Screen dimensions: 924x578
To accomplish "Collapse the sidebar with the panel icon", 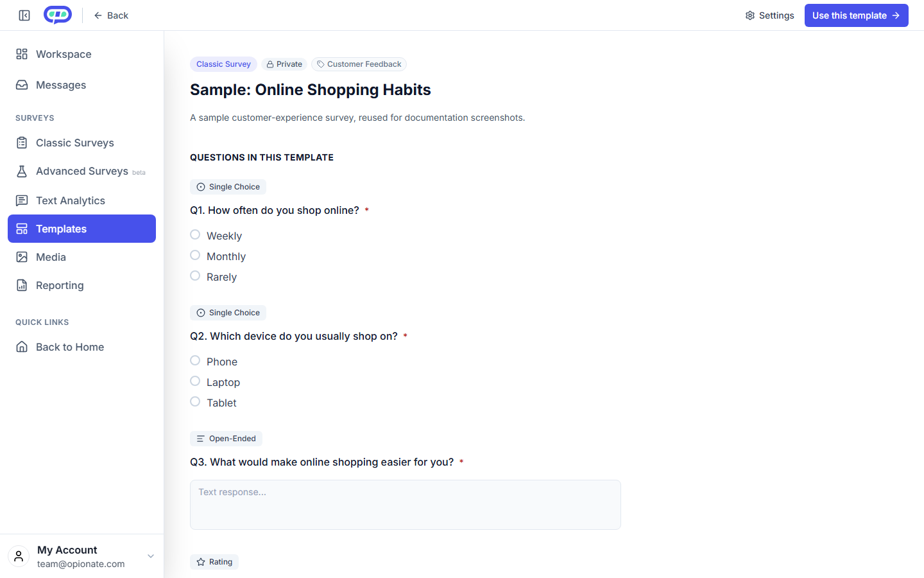I will tap(24, 15).
